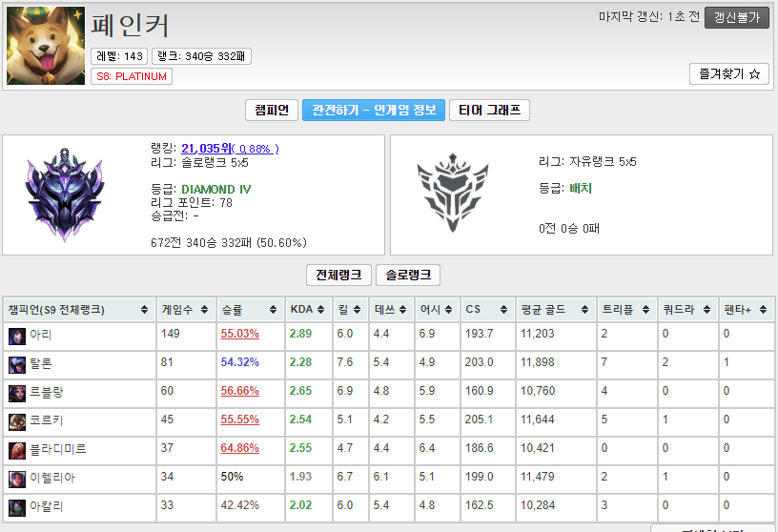The height and width of the screenshot is (532, 778).
Task: Click the 배치 placement tier text
Action: coord(581,188)
